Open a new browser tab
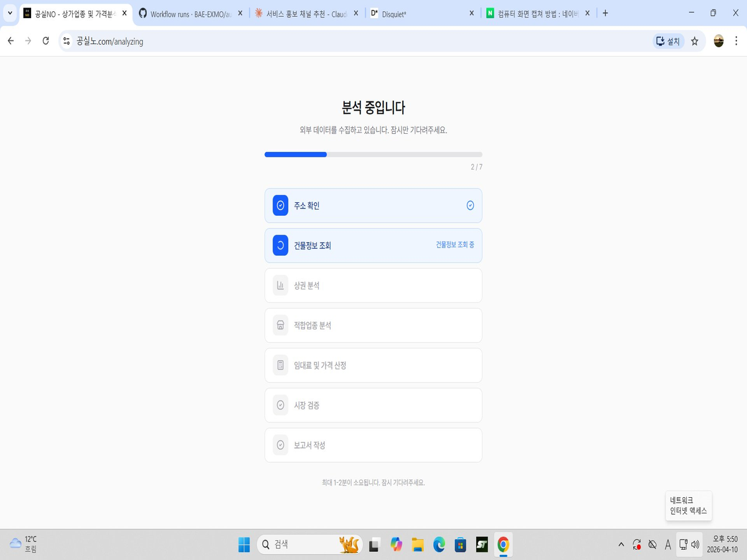Screen dimensions: 747x560 605,13
